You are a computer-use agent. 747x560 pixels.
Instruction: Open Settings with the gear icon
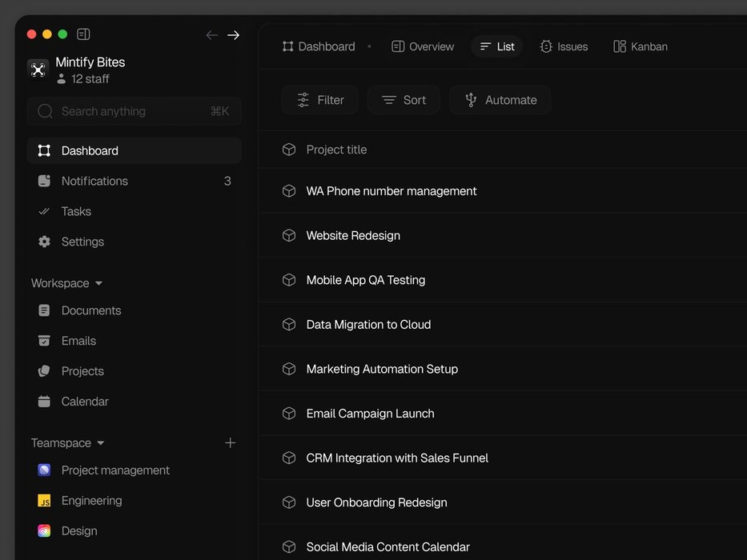click(44, 242)
